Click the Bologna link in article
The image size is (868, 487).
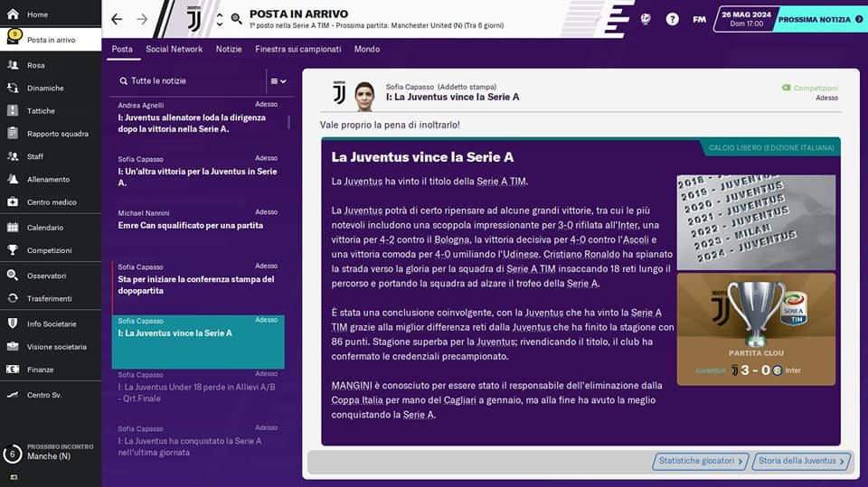tap(450, 240)
